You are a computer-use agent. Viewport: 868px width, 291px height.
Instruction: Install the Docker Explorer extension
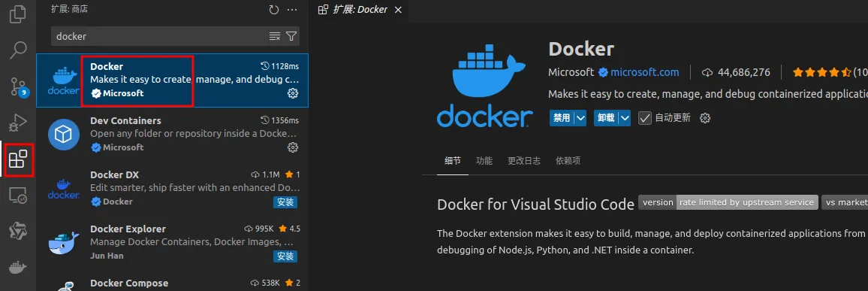(x=285, y=256)
